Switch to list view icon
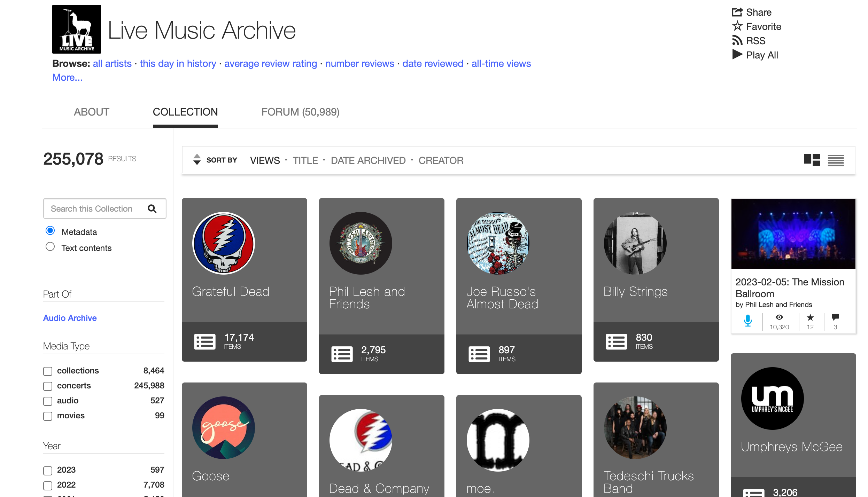This screenshot has width=868, height=497. pos(836,160)
